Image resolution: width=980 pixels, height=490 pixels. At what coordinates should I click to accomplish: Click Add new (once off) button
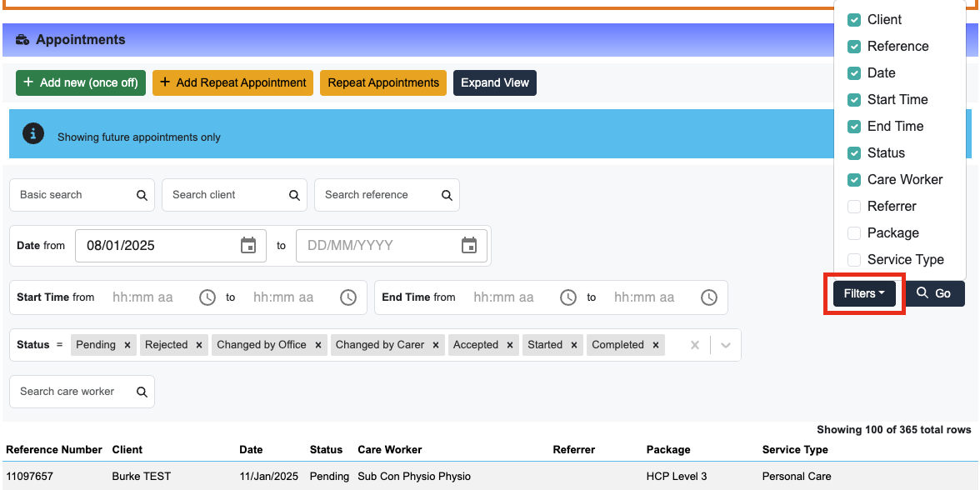tap(81, 82)
